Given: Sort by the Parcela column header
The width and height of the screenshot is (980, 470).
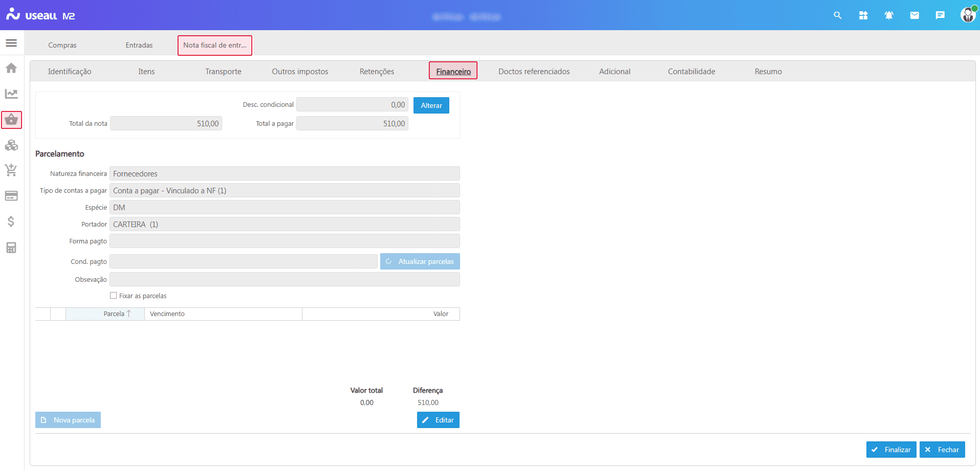Looking at the screenshot, I should click(x=114, y=314).
